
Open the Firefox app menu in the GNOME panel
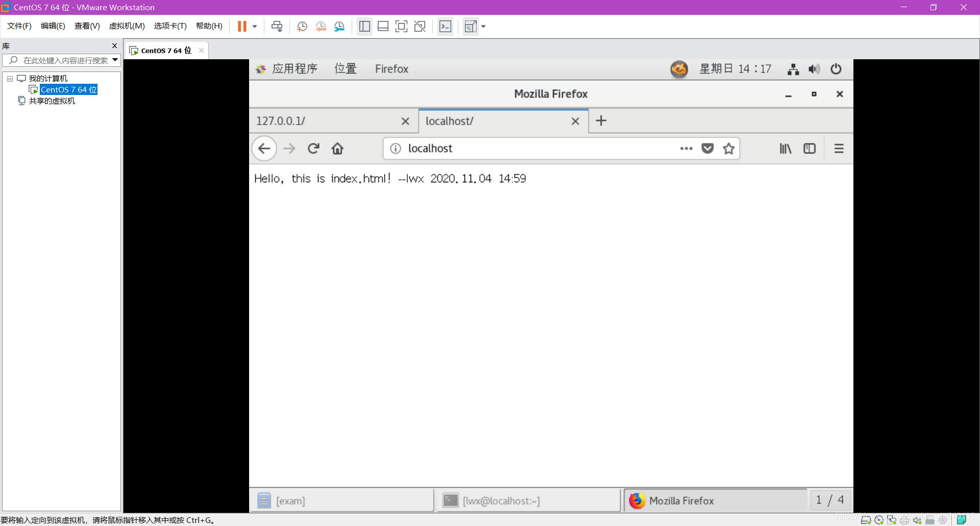pyautogui.click(x=391, y=69)
